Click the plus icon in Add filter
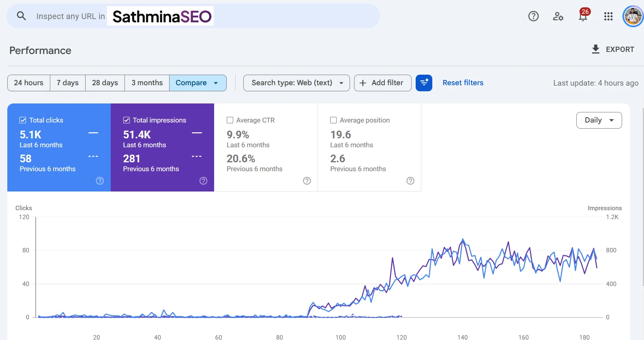Screen dimensions: 644x340 (363, 83)
